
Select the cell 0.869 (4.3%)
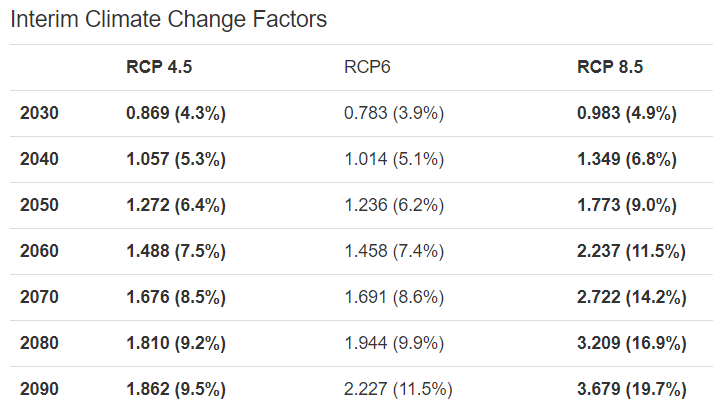[x=176, y=113]
